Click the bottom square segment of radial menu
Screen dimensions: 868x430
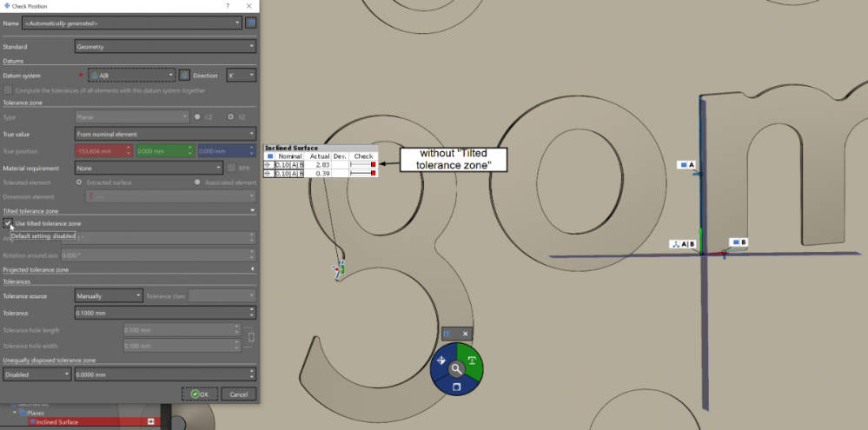click(x=457, y=386)
